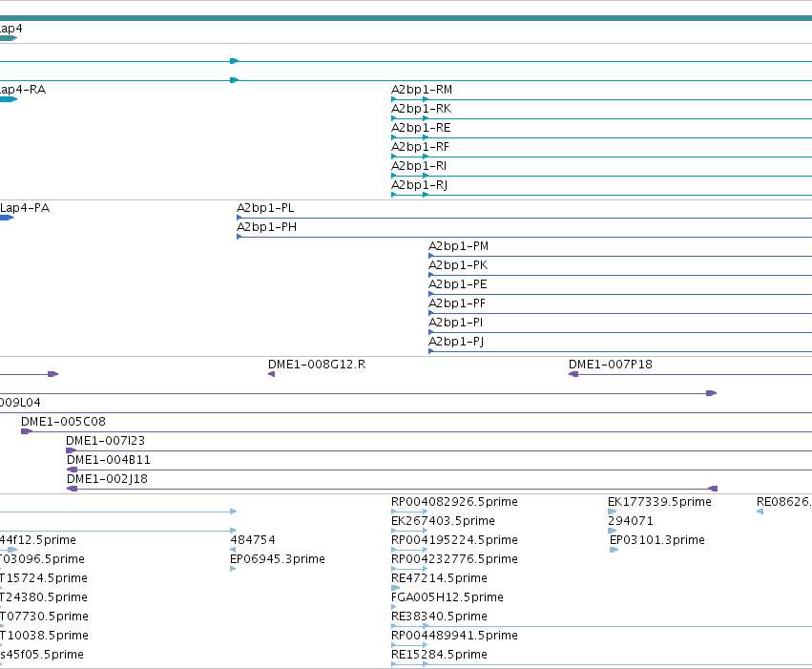Image resolution: width=812 pixels, height=669 pixels.
Task: Click the RE47214.5prime EST label
Action: pyautogui.click(x=439, y=579)
